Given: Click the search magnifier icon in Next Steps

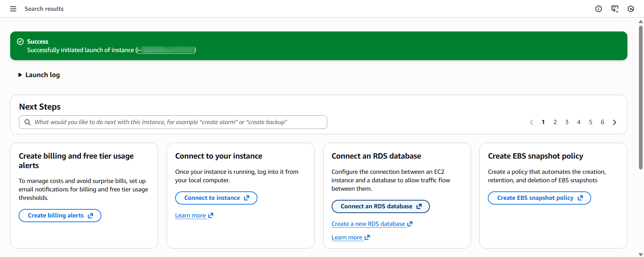Looking at the screenshot, I should [x=27, y=122].
